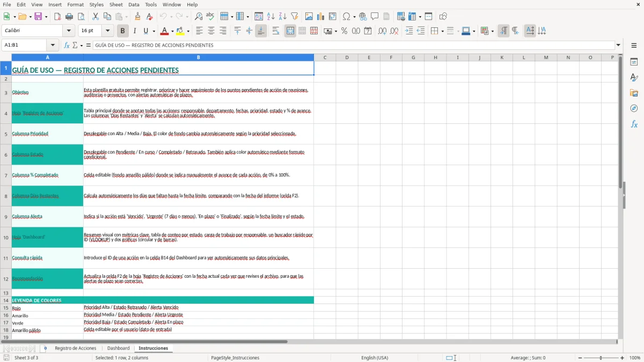Click Clear Direct Formatting icon
The height and width of the screenshot is (362, 644).
[149, 17]
